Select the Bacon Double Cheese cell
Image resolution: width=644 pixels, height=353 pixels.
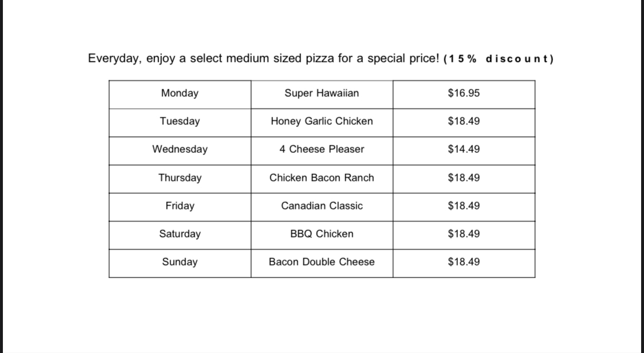pyautogui.click(x=322, y=262)
